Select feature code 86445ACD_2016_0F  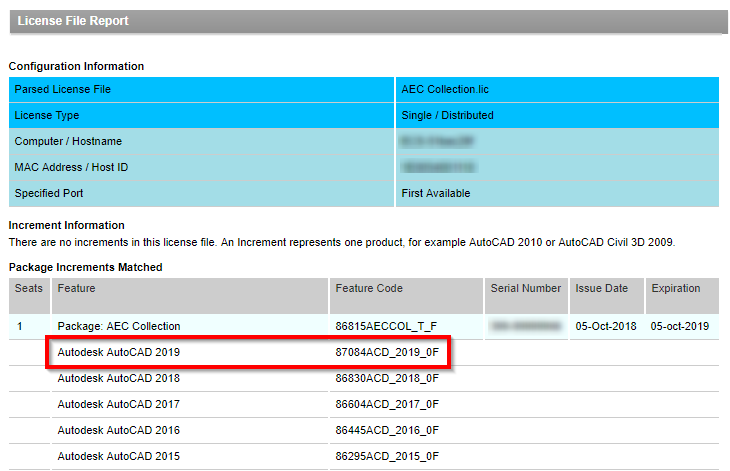(x=387, y=431)
